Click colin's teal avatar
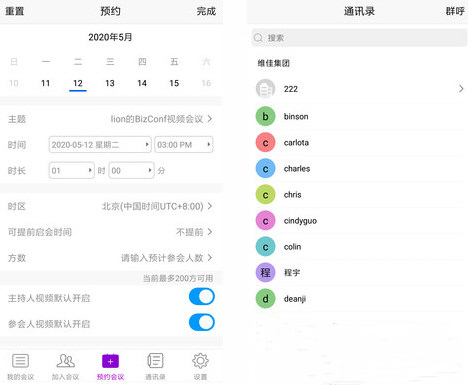This screenshot has width=468, height=385. coord(265,247)
